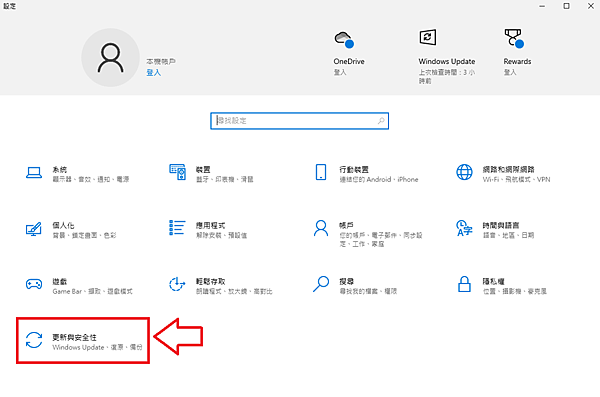Open the 隱私權 privacy lock icon
This screenshot has height=397, width=600.
pyautogui.click(x=464, y=284)
